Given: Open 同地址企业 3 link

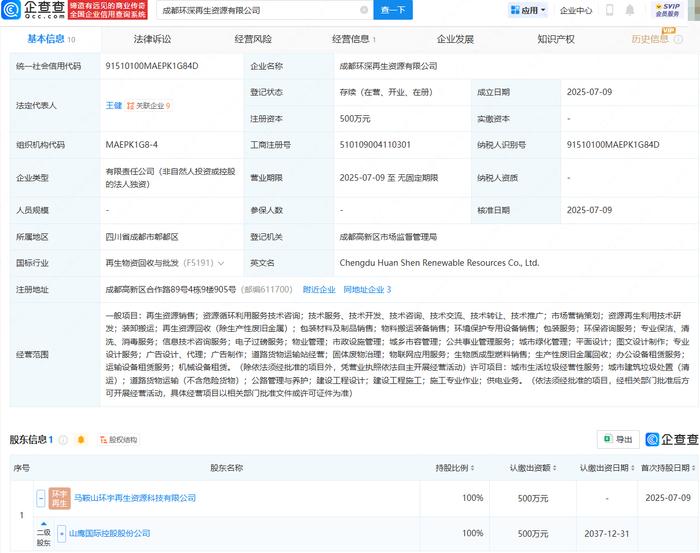Looking at the screenshot, I should (x=367, y=290).
